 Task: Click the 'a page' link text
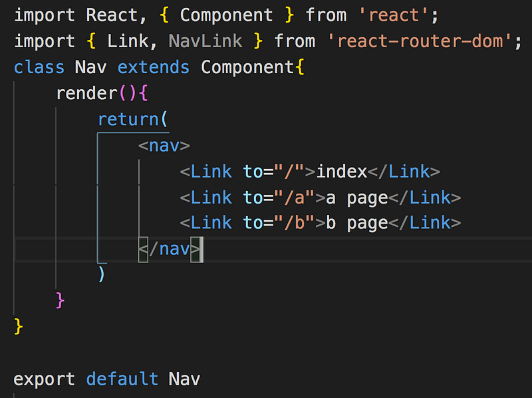(356, 198)
